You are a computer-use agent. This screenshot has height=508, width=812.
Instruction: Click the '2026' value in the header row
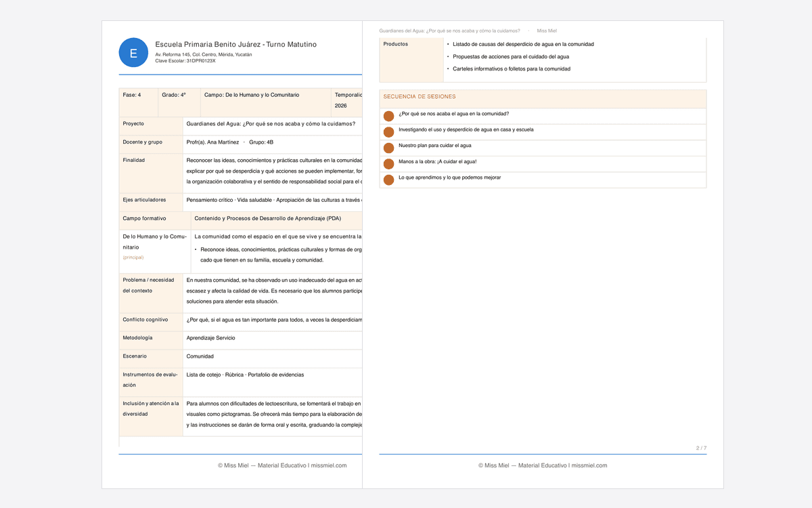pyautogui.click(x=341, y=106)
